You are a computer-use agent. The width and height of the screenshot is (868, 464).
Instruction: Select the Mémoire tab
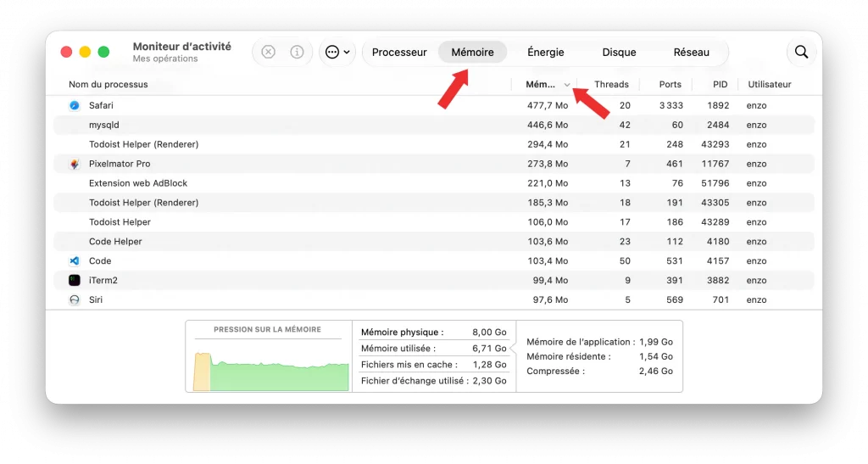tap(472, 52)
